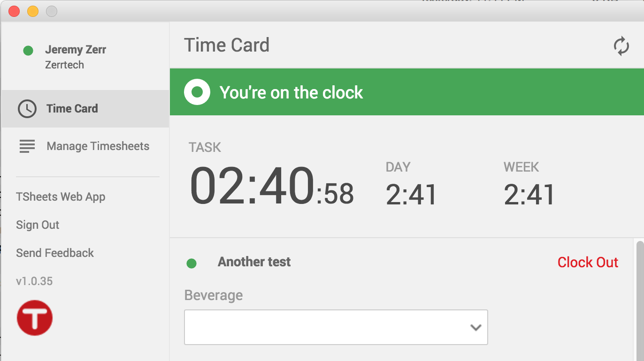
Task: Open the TSheets Web App link
Action: click(61, 196)
